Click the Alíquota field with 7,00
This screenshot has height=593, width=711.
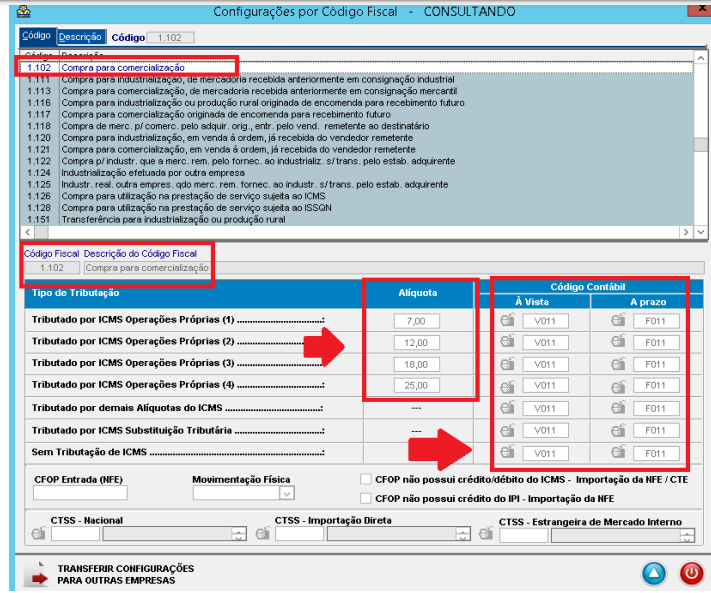tap(416, 321)
